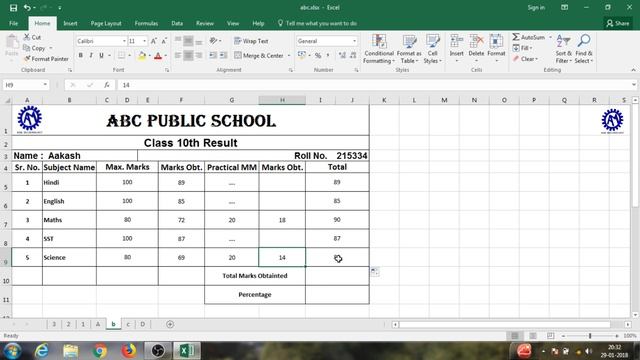Click Decrease Decimal icon
The height and width of the screenshot is (360, 640).
[353, 56]
